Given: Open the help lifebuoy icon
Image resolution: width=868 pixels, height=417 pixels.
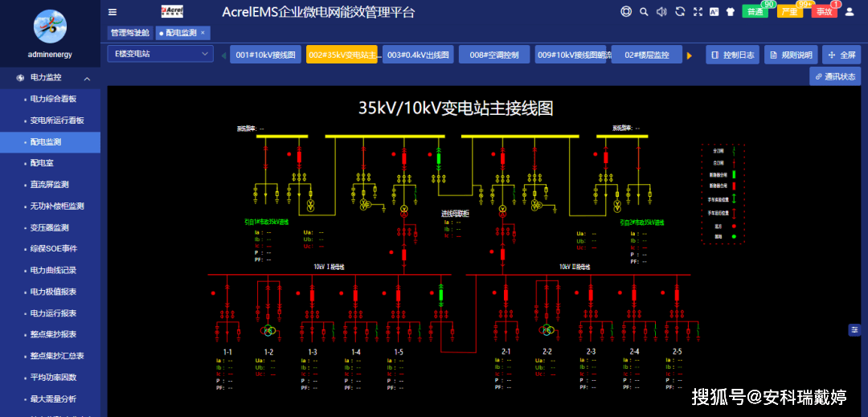Looking at the screenshot, I should coord(626,11).
